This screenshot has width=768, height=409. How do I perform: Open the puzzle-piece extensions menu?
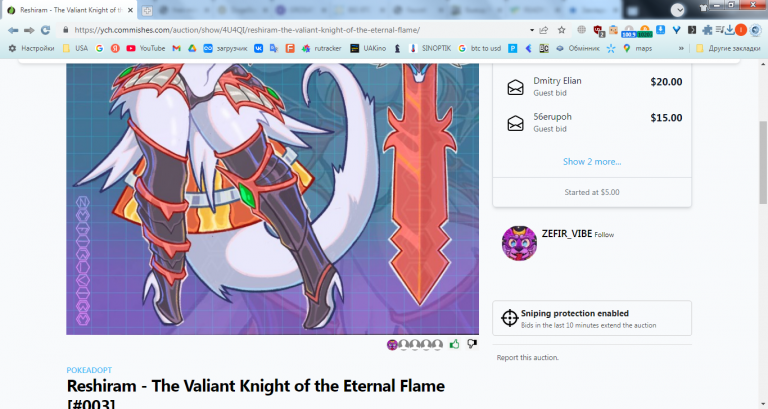(x=707, y=30)
